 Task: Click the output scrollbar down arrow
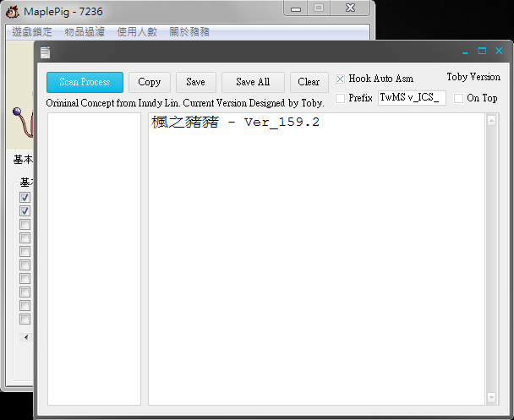[491, 397]
